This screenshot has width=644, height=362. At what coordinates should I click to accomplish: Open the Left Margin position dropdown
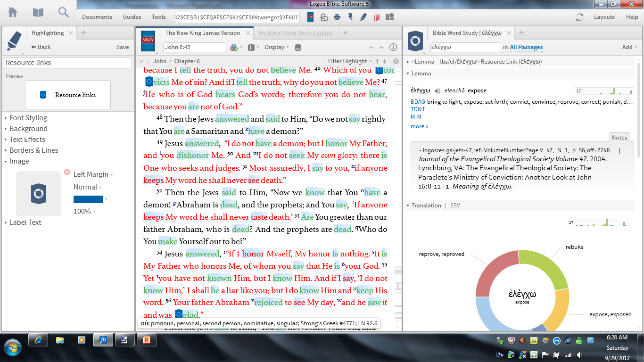pyautogui.click(x=93, y=174)
